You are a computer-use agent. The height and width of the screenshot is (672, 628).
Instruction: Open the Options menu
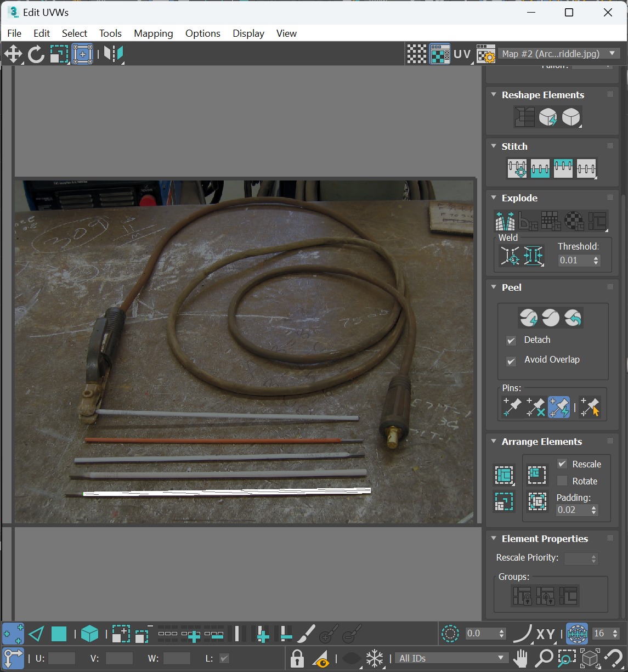pyautogui.click(x=203, y=33)
